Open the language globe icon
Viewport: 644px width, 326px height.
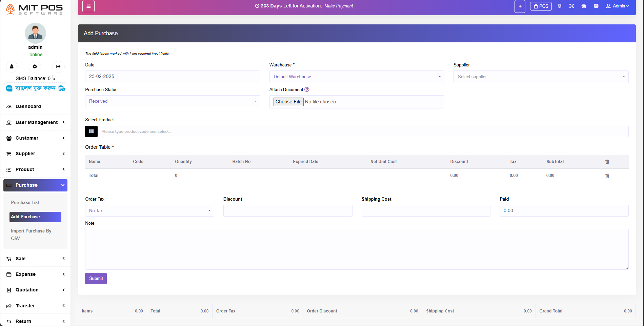pyautogui.click(x=596, y=6)
